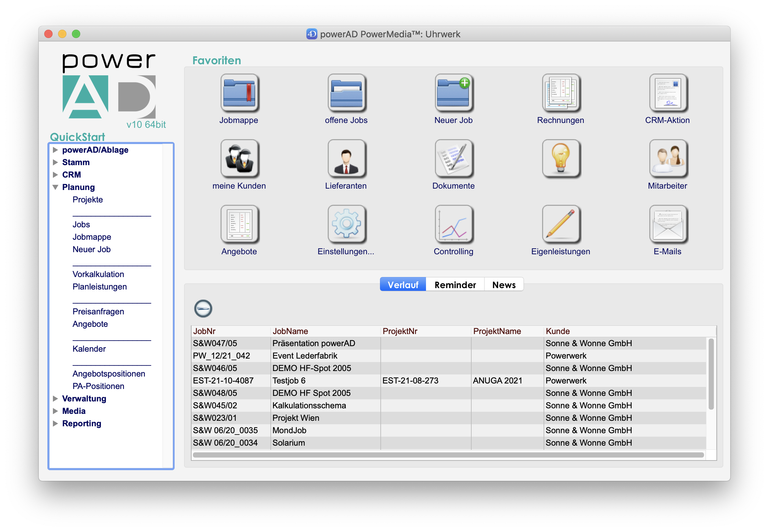Click the history table vertical scrollbar
Image resolution: width=769 pixels, height=532 pixels.
click(711, 374)
